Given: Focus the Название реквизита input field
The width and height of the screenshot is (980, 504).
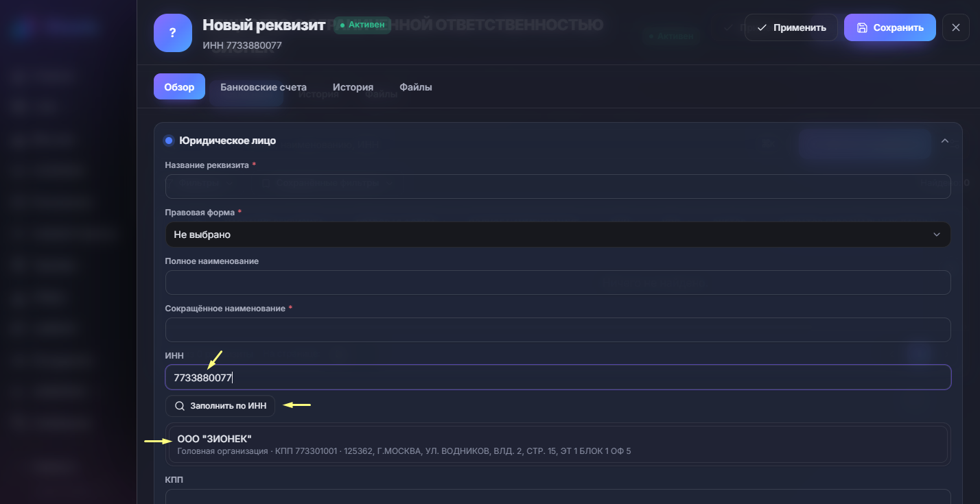Looking at the screenshot, I should 558,187.
